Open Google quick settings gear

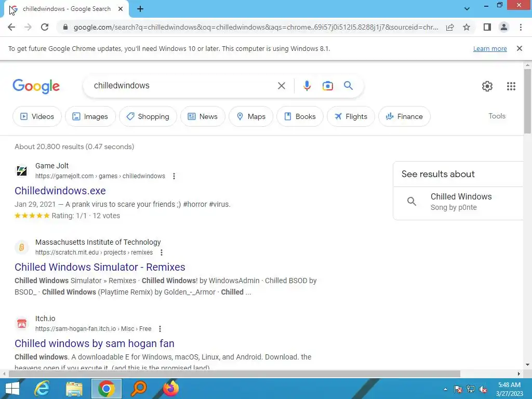click(x=487, y=86)
